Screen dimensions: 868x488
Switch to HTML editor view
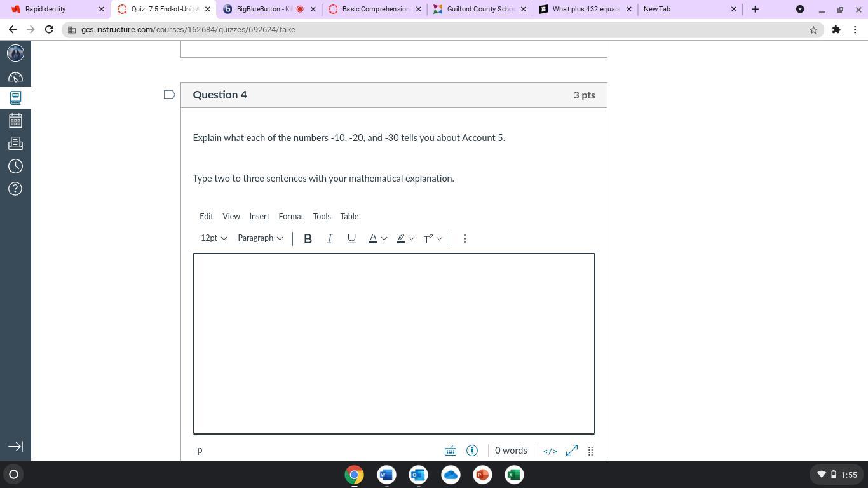(x=550, y=451)
